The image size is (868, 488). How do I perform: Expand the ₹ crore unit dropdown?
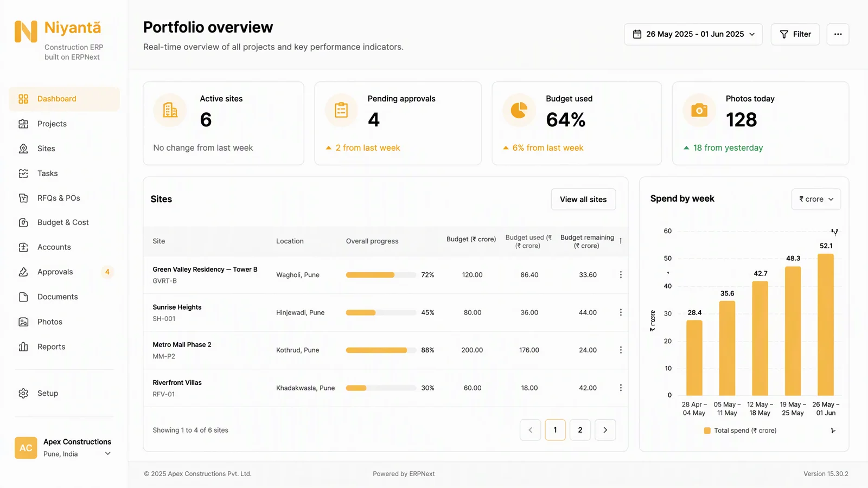pyautogui.click(x=816, y=199)
